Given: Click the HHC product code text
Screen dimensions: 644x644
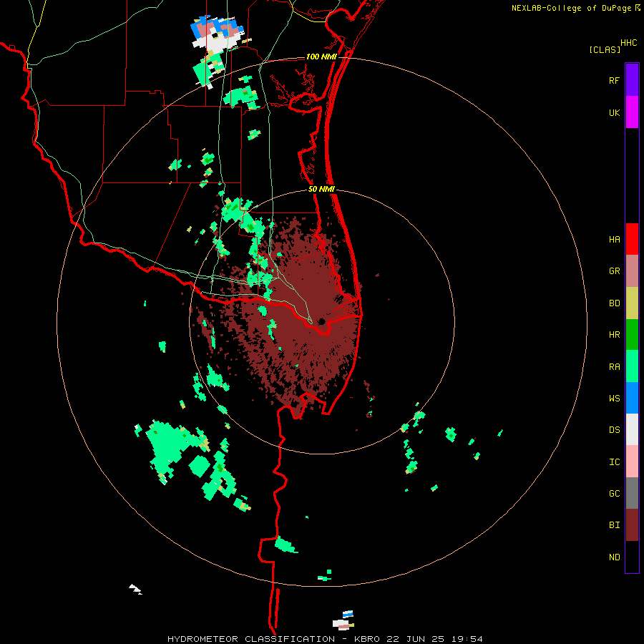Looking at the screenshot, I should click(628, 43).
